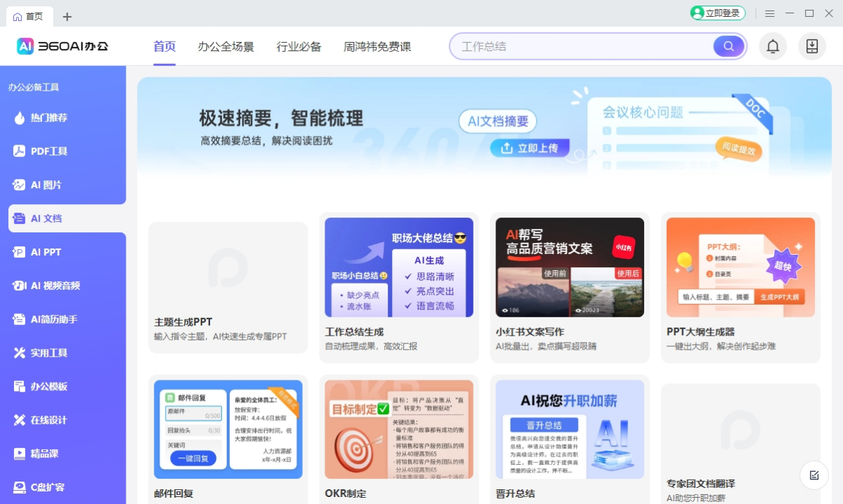Screen dimensions: 843x504
Task: Open the feedback compose button bottom right
Action: 813,475
